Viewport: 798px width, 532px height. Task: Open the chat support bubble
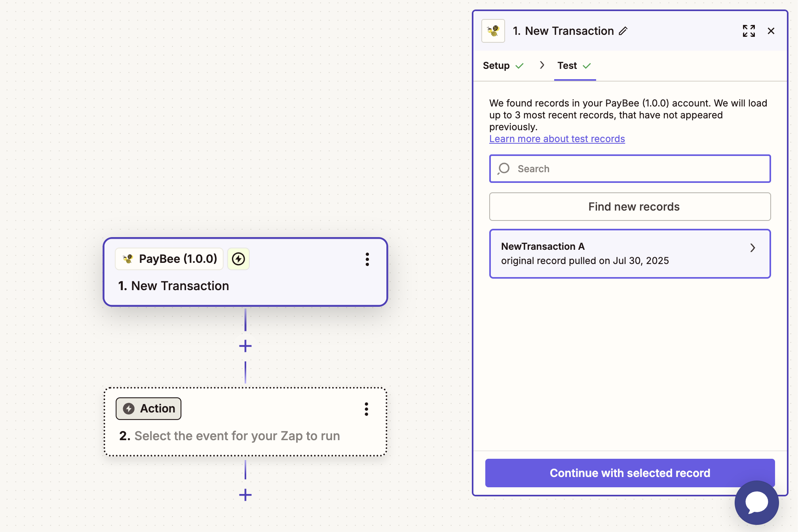tap(756, 502)
